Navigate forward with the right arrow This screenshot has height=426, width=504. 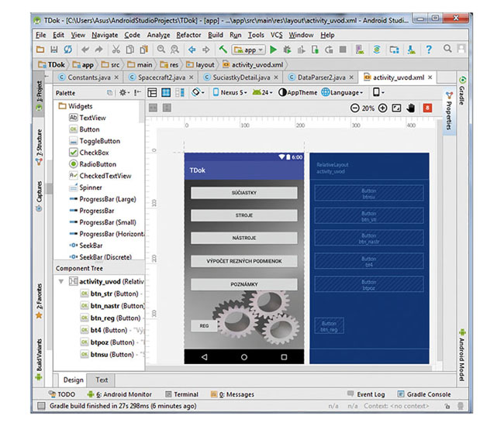click(205, 50)
